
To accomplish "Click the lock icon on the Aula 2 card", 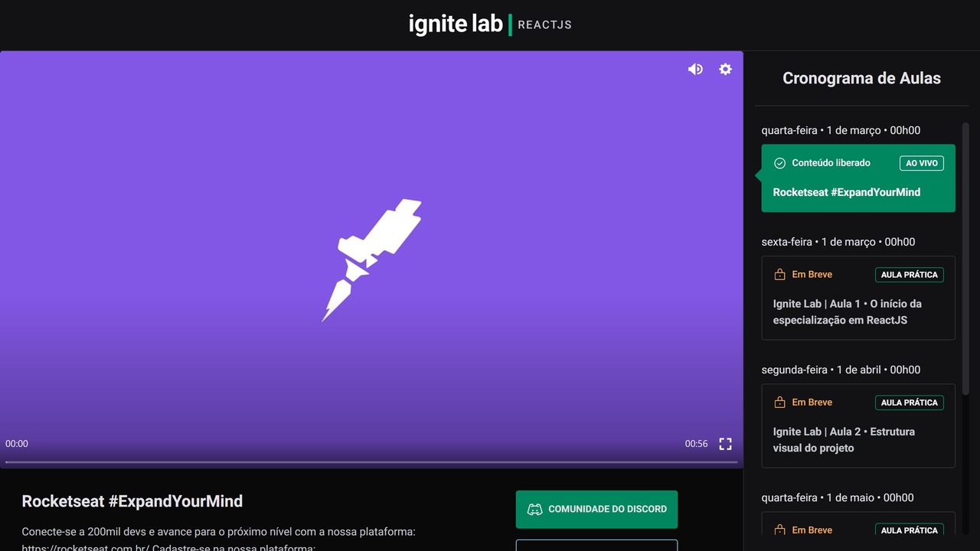I will (x=780, y=403).
